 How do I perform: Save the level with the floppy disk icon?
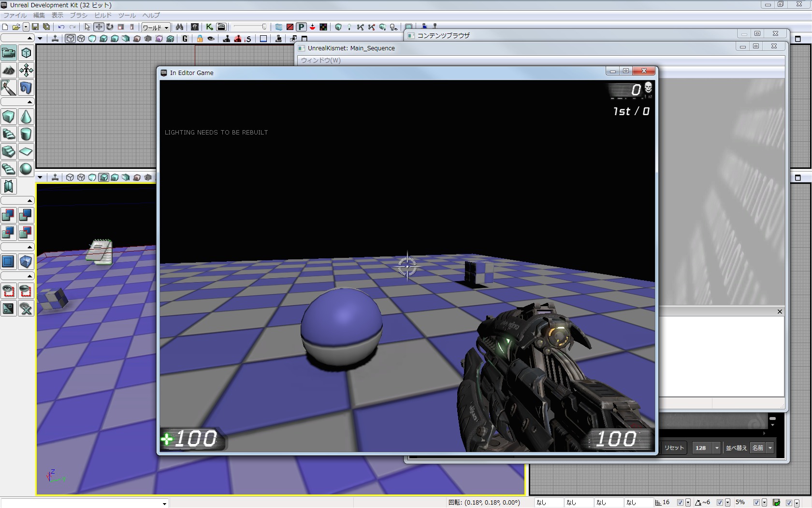35,27
